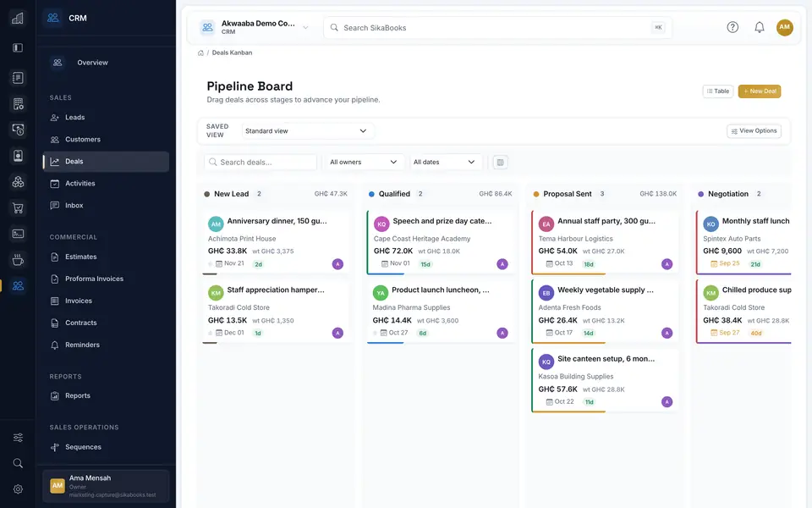Create a New Deal

(x=760, y=91)
